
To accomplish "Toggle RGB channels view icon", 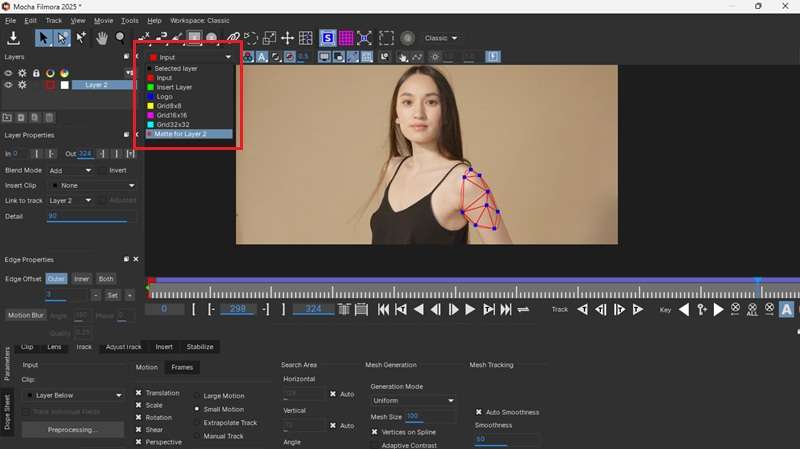I will (248, 57).
